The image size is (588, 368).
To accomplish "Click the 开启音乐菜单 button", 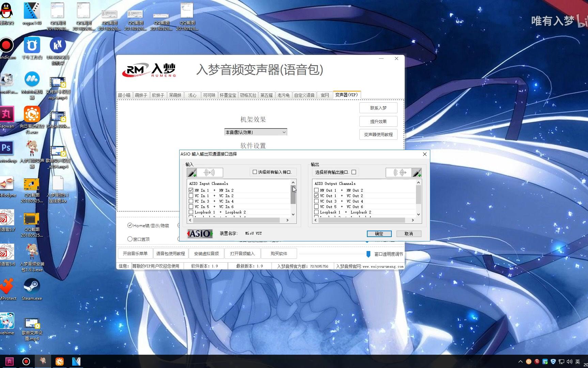I will point(135,253).
